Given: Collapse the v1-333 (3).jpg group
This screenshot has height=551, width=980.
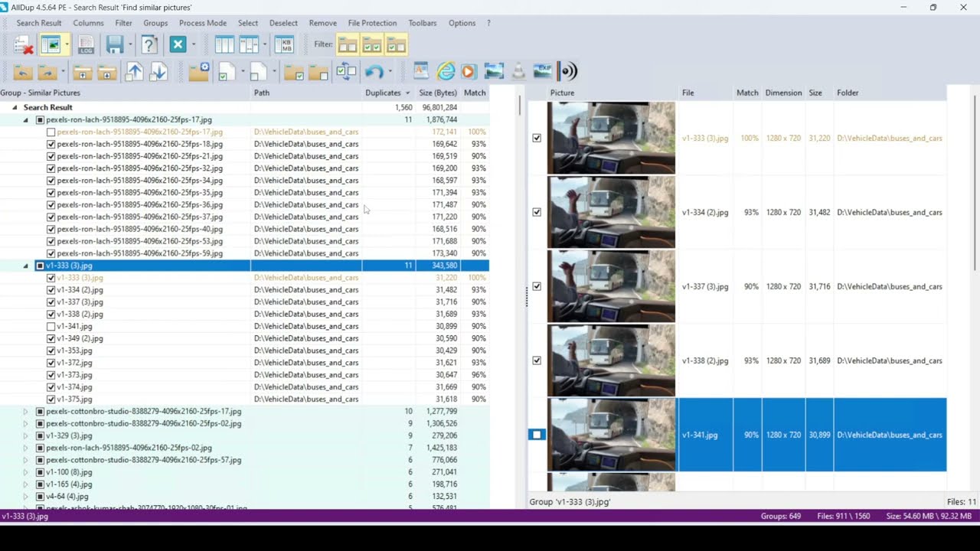Looking at the screenshot, I should [x=25, y=266].
